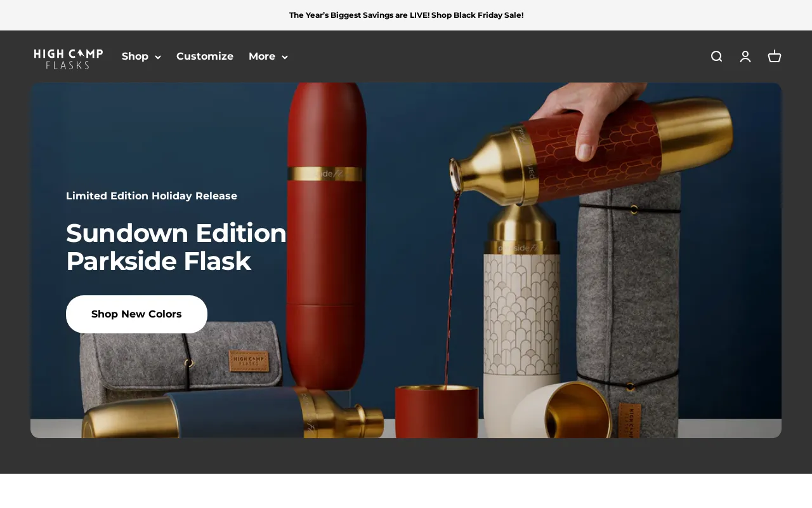Click the white tumbler with gold interior
Image resolution: width=812 pixels, height=508 pixels.
point(561,410)
